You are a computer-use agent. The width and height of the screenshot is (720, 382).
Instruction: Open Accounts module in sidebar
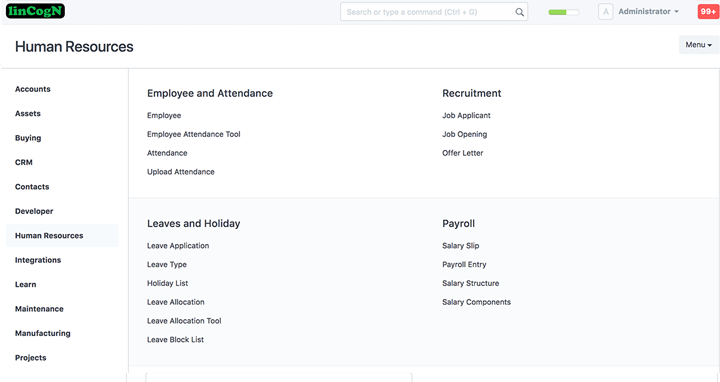point(33,89)
